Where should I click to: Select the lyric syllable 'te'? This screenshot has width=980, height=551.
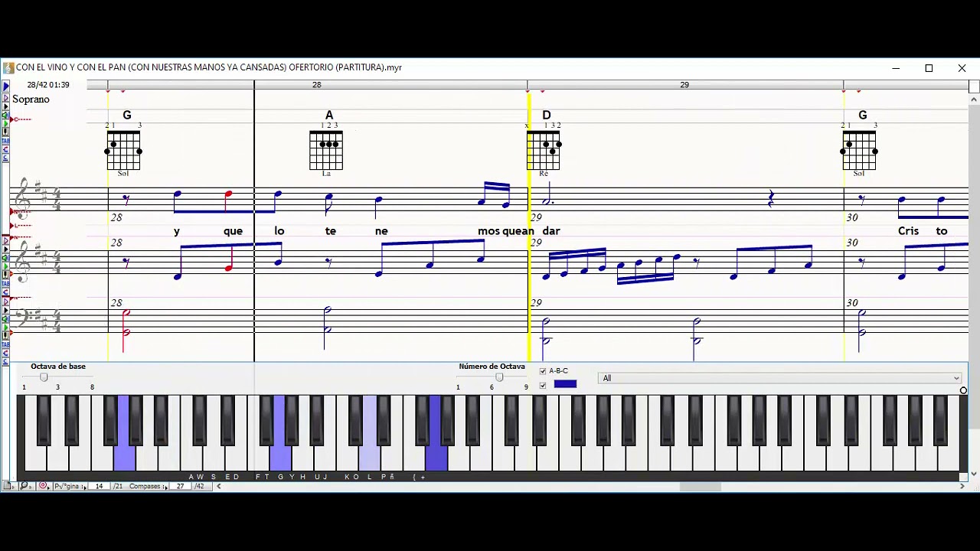pyautogui.click(x=331, y=231)
